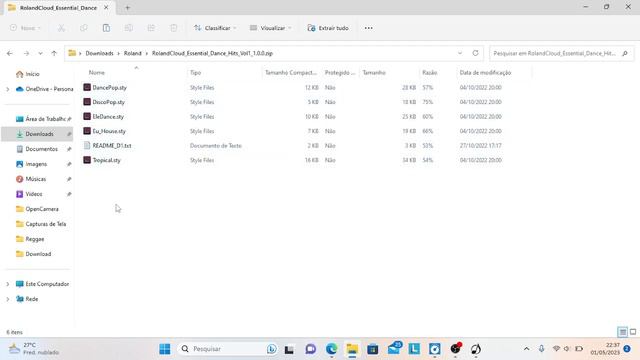Sort by Tamanho Compactado column header

(291, 73)
